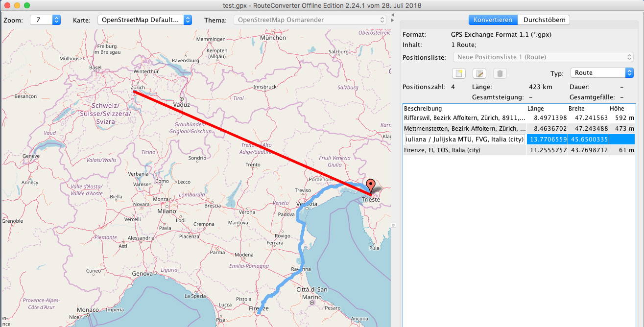Click the rename position list icon

(479, 74)
